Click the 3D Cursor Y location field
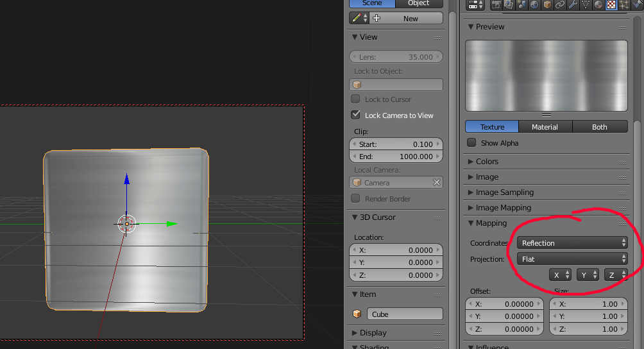This screenshot has height=349, width=644. [x=396, y=262]
